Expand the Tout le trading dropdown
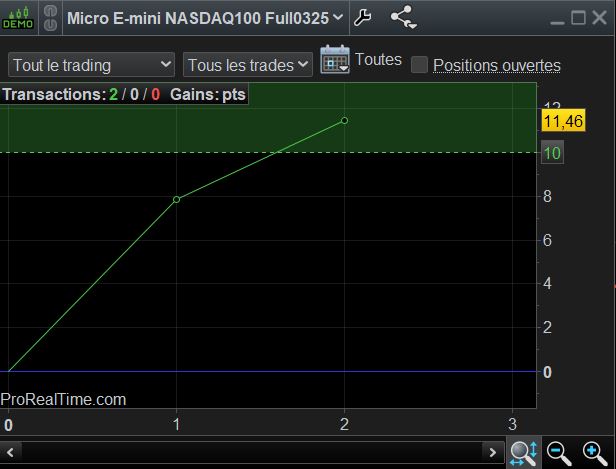616x469 pixels. (x=91, y=65)
